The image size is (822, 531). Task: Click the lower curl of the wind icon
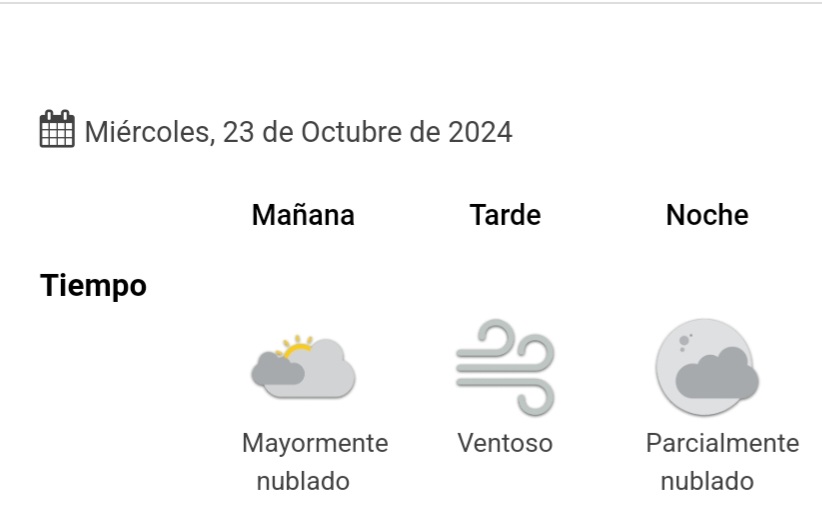pos(535,399)
